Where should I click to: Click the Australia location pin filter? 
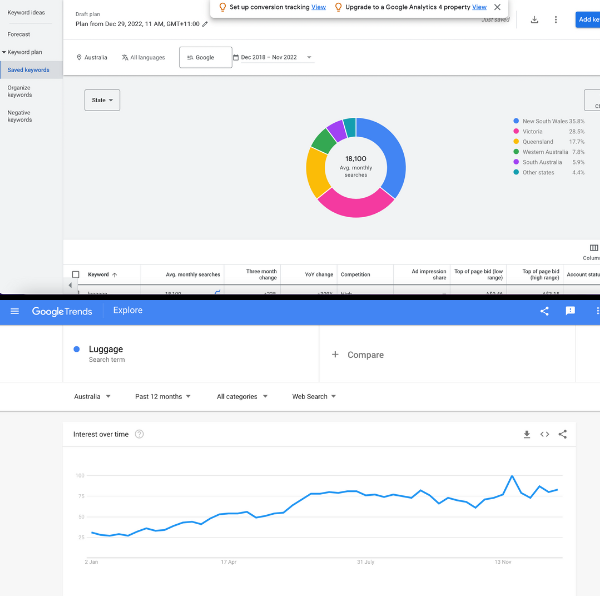(92, 57)
